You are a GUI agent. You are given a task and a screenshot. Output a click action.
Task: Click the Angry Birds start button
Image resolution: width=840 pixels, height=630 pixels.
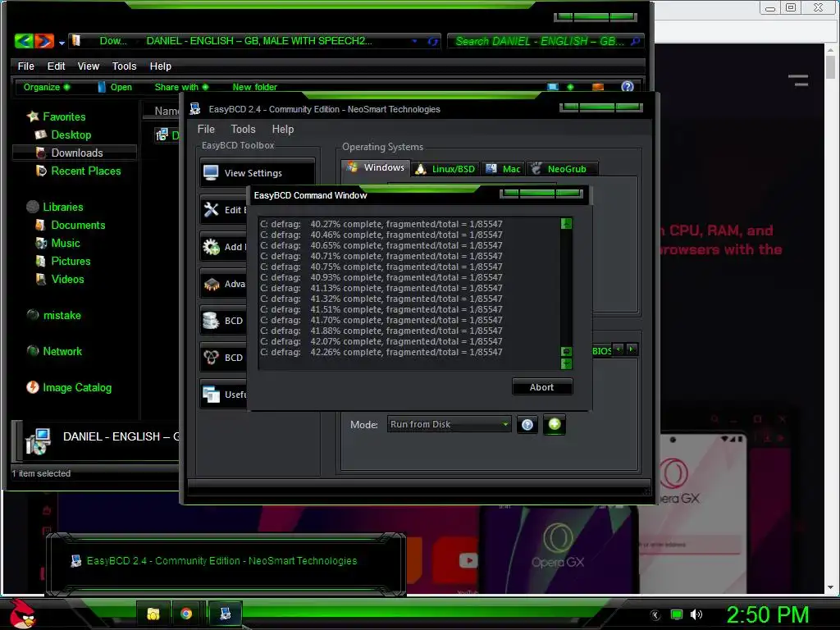click(x=22, y=614)
